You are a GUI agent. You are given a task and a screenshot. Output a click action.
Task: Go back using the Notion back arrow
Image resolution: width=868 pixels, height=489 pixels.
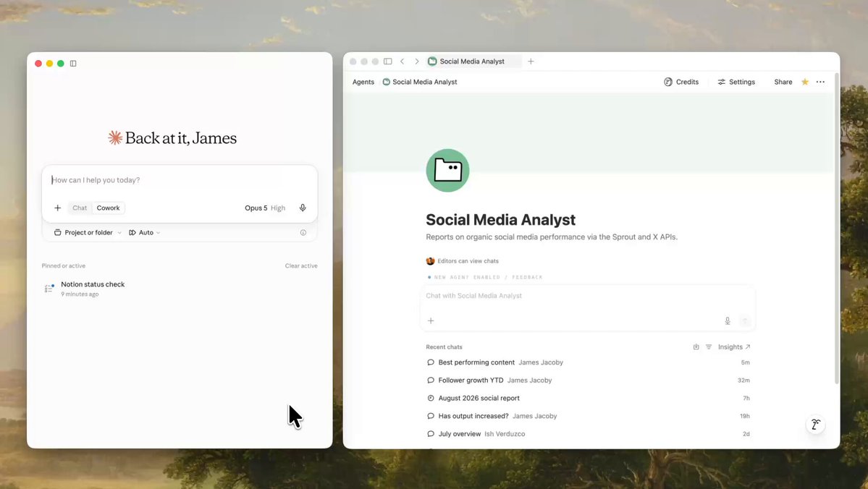pos(403,61)
